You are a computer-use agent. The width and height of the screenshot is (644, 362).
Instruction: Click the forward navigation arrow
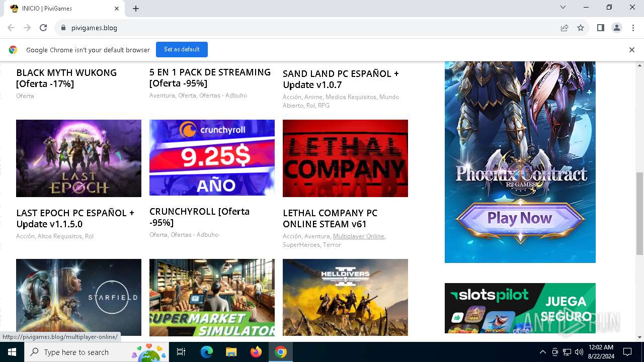pyautogui.click(x=27, y=28)
